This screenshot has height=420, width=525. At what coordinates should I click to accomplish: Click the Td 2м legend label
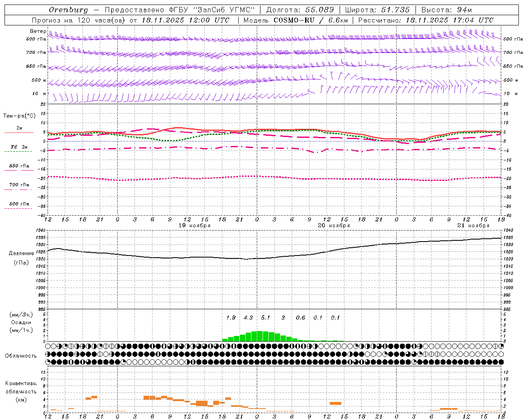(19, 147)
